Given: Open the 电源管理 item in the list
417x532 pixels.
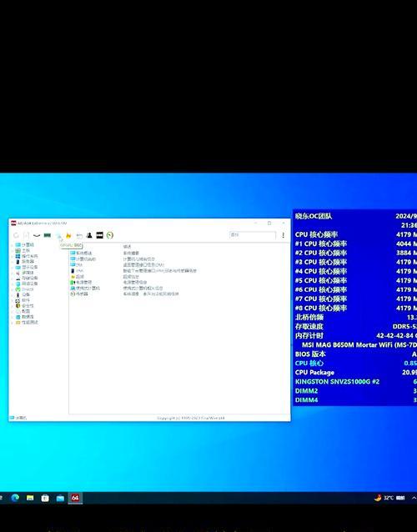Looking at the screenshot, I should coord(81,283).
